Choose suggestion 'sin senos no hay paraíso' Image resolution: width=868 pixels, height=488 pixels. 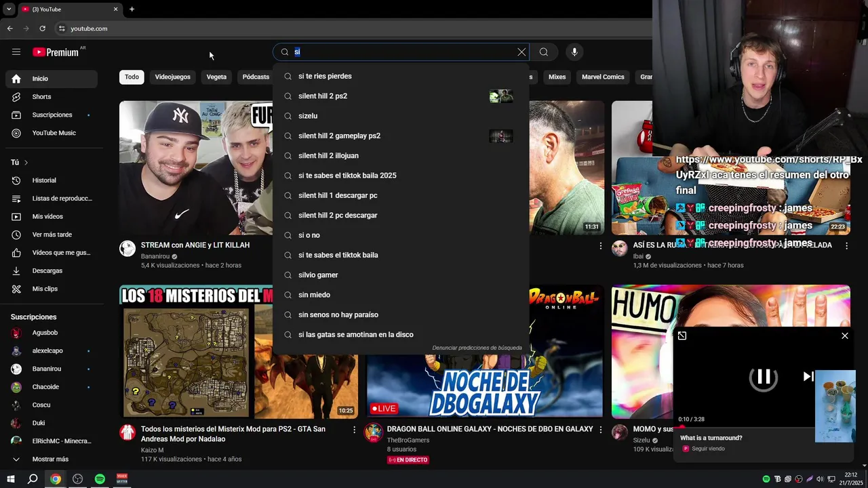401,314
